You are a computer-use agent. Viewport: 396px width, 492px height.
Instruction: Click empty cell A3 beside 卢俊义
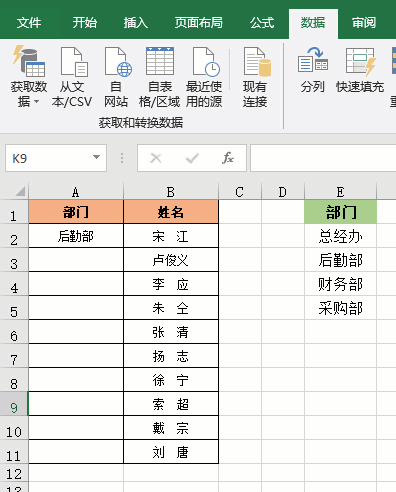pyautogui.click(x=76, y=260)
